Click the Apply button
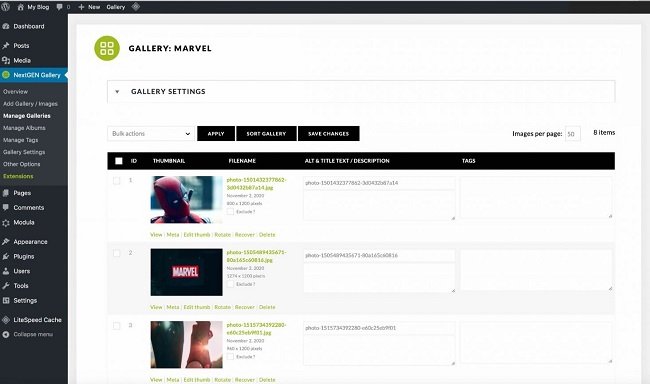 (216, 134)
